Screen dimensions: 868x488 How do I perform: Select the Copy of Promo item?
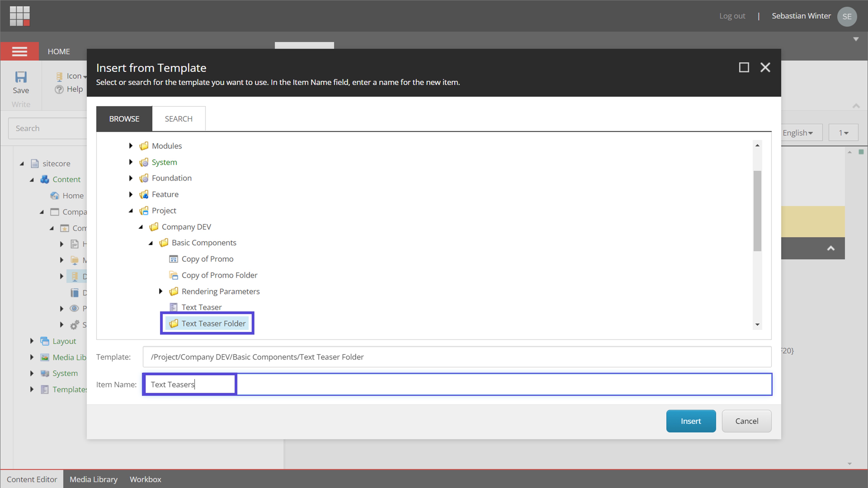pos(208,259)
